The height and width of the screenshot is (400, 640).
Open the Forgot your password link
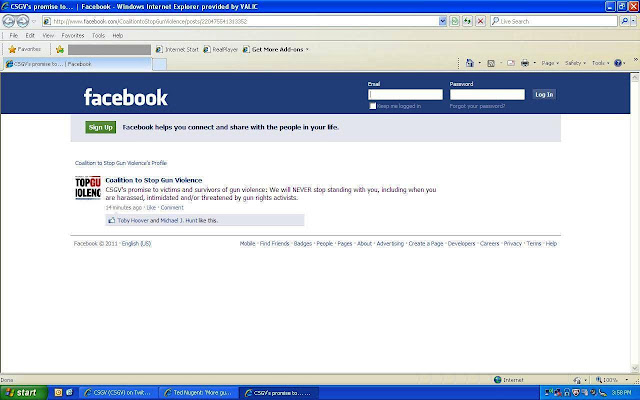point(477,106)
